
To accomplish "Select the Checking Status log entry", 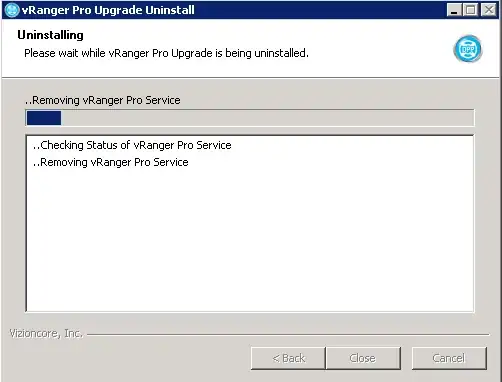I will (132, 145).
